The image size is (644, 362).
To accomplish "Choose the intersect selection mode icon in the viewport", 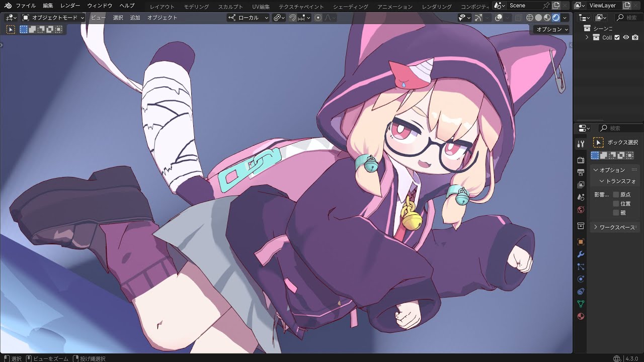I will pos(58,29).
